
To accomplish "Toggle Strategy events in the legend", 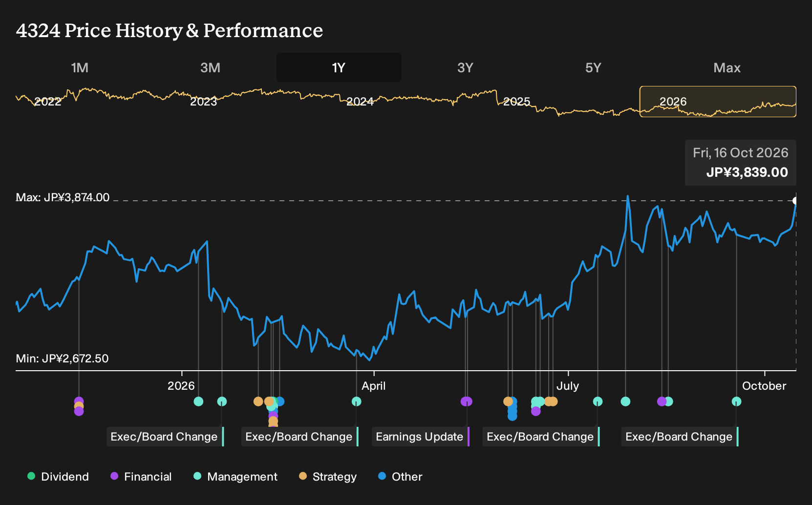I will click(328, 477).
